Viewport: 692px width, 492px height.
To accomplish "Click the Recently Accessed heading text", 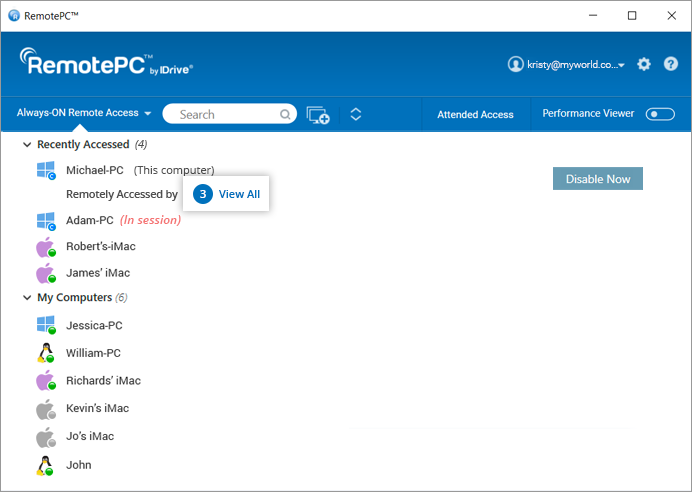I will coord(83,144).
